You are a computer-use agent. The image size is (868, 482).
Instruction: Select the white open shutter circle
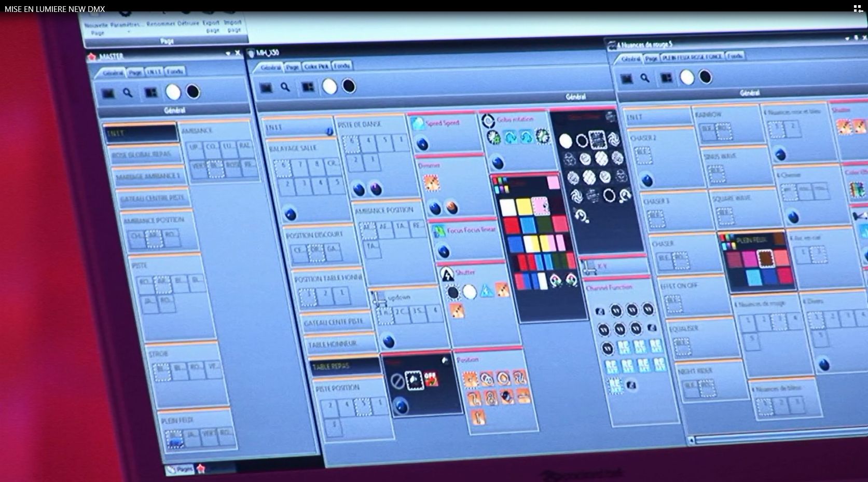coord(470,292)
